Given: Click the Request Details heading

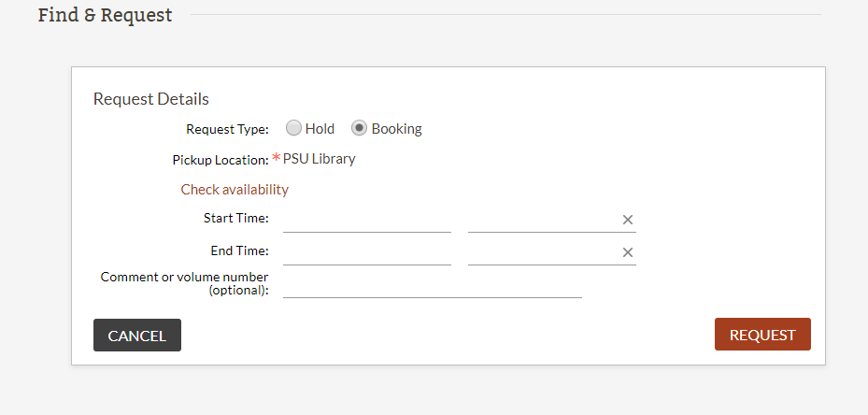Looking at the screenshot, I should click(x=151, y=99).
